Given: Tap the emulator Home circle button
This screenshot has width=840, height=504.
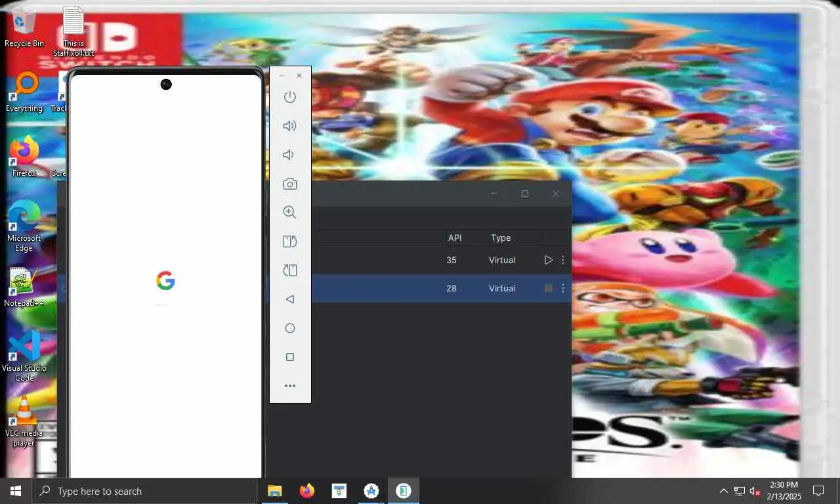Looking at the screenshot, I should pyautogui.click(x=290, y=328).
